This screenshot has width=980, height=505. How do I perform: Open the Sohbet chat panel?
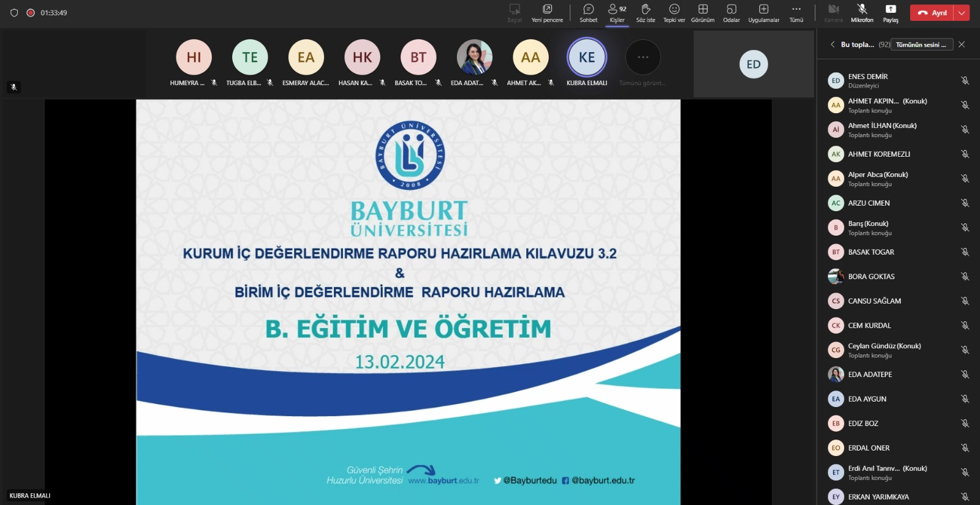tap(588, 13)
